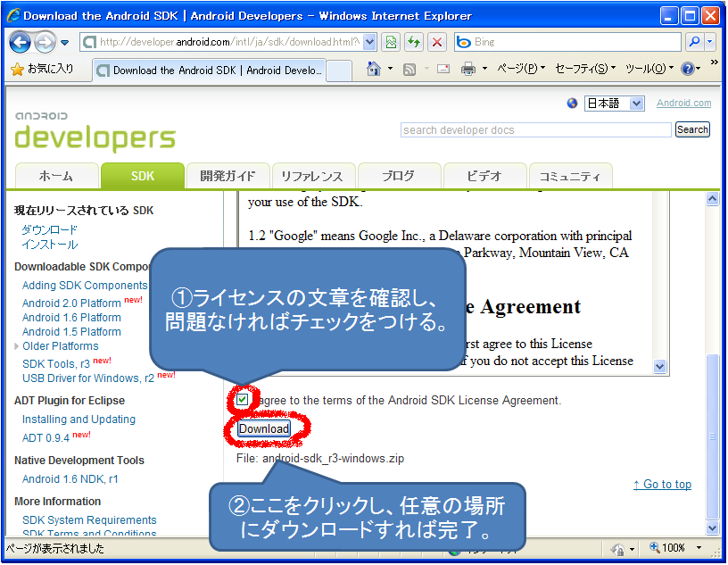Click the Help question mark icon
Image resolution: width=728 pixels, height=565 pixels.
click(687, 69)
